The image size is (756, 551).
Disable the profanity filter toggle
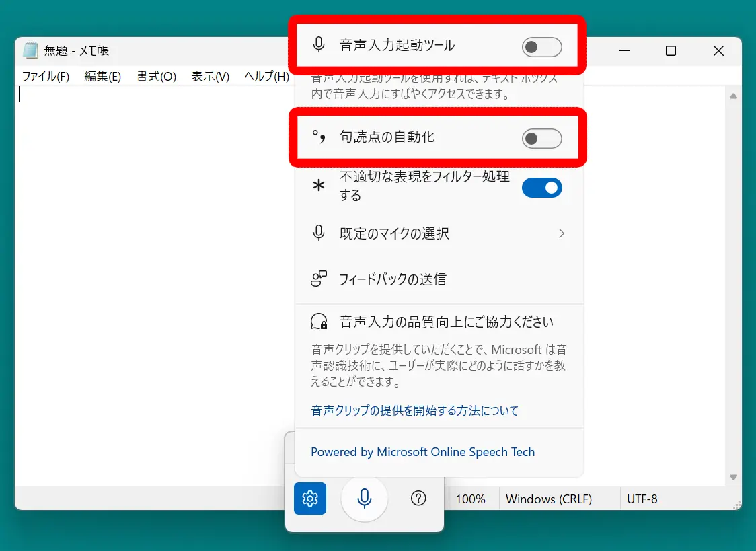[542, 188]
